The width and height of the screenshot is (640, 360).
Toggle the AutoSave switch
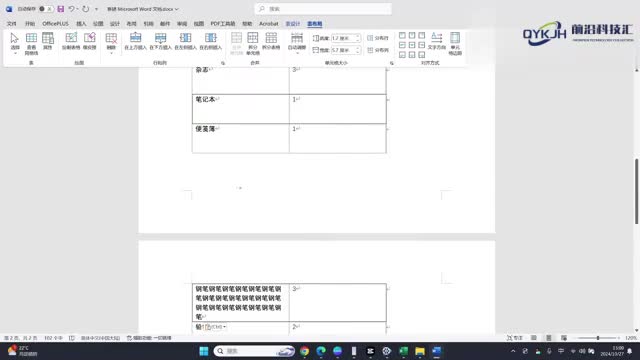coord(46,9)
